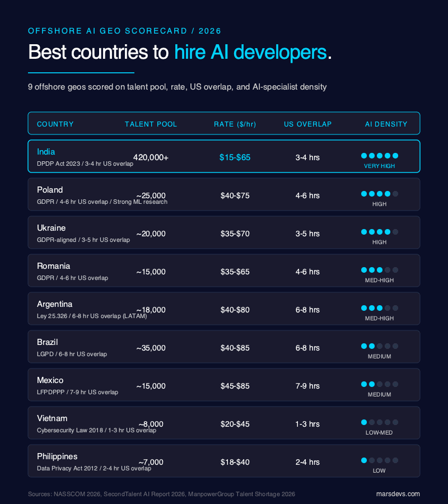Image resolution: width=448 pixels, height=504 pixels.
Task: Click the COUNTRY column header
Action: coord(55,124)
